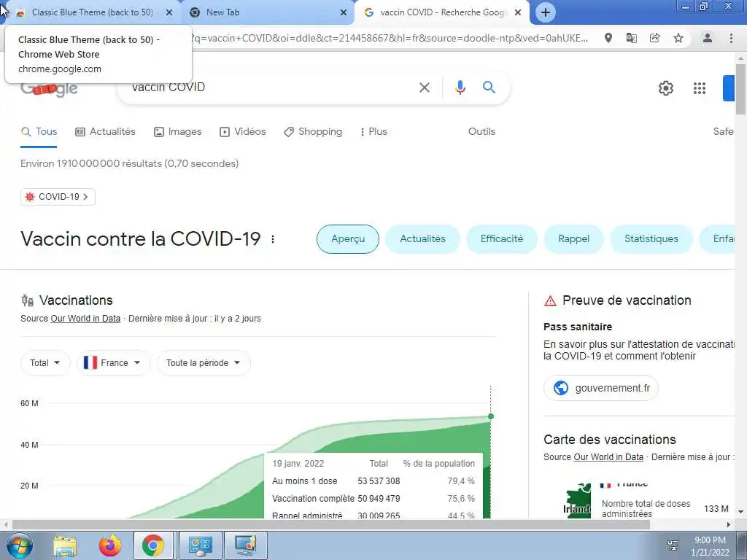Screen dimensions: 747x560
Task: Open the Chrome profile icon
Action: pos(708,38)
